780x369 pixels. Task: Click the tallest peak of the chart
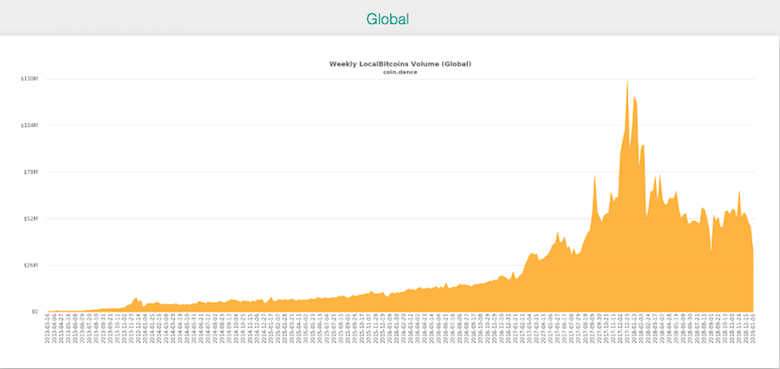pos(628,82)
